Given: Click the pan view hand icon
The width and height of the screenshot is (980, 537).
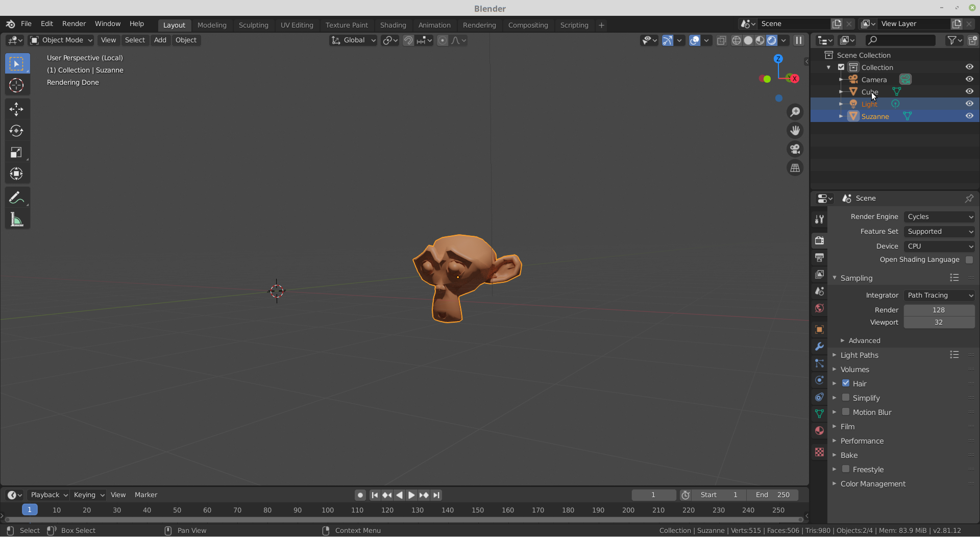Looking at the screenshot, I should coord(795,131).
